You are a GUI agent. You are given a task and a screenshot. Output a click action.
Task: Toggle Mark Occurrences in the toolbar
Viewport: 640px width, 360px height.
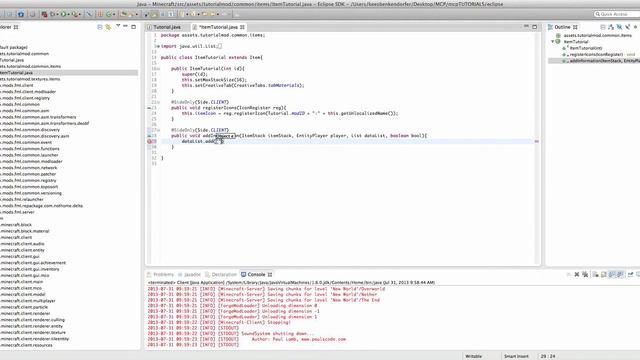tap(154, 14)
